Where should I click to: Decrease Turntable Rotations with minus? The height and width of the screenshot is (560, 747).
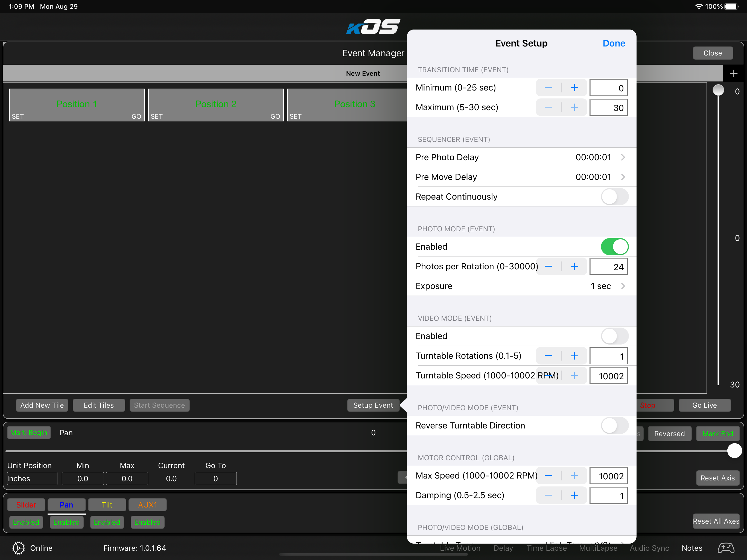coord(548,356)
